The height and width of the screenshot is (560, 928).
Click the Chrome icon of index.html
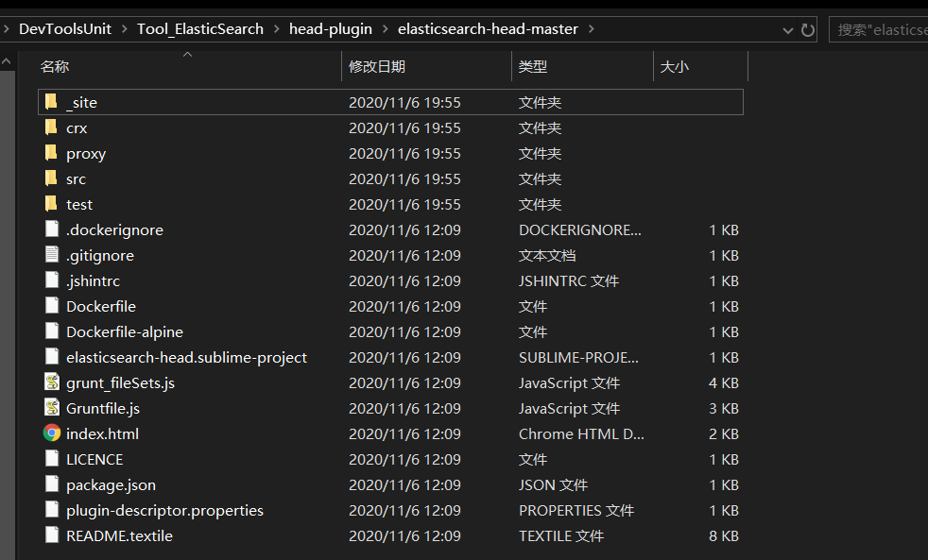pos(52,433)
